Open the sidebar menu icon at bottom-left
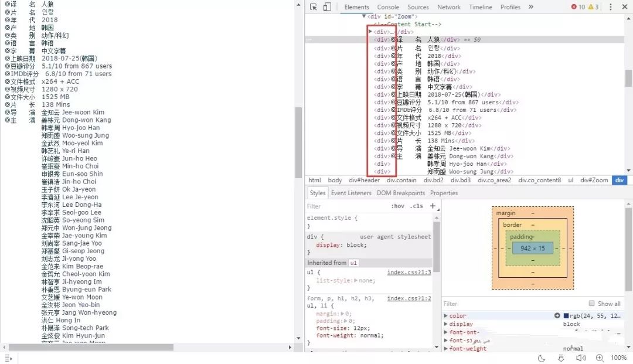Screen dimensions: 633x364 coord(8,358)
